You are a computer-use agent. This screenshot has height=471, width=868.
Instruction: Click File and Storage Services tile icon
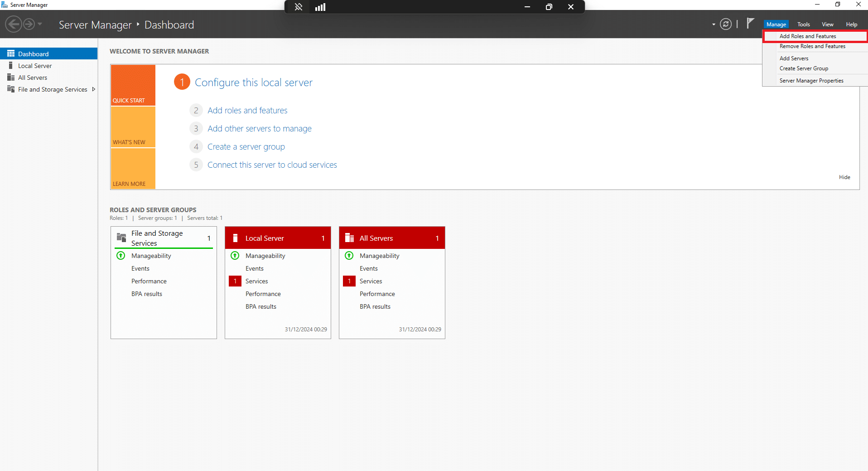point(121,238)
